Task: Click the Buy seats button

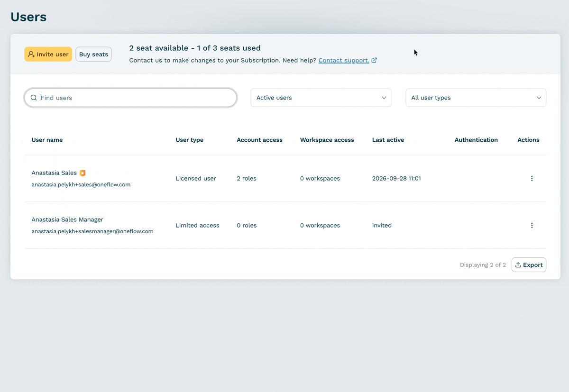Action: [x=93, y=55]
